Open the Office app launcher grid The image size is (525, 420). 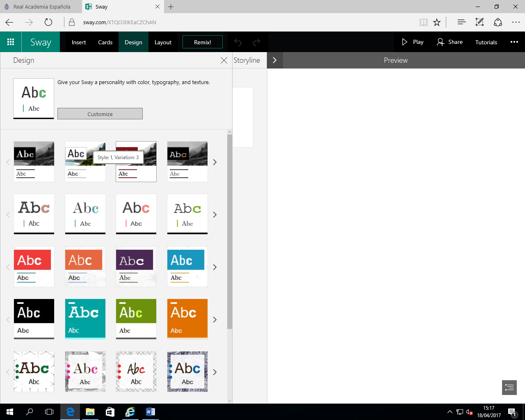click(11, 42)
